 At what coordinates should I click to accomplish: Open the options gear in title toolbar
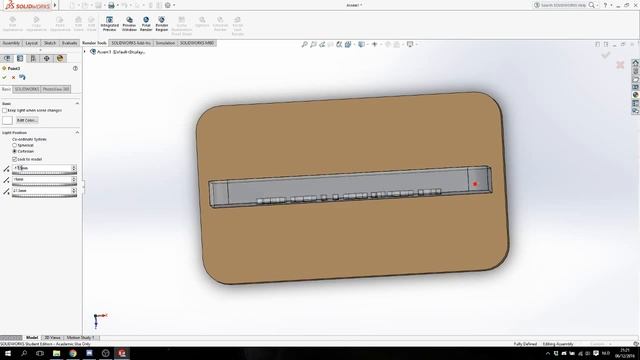[168, 5]
